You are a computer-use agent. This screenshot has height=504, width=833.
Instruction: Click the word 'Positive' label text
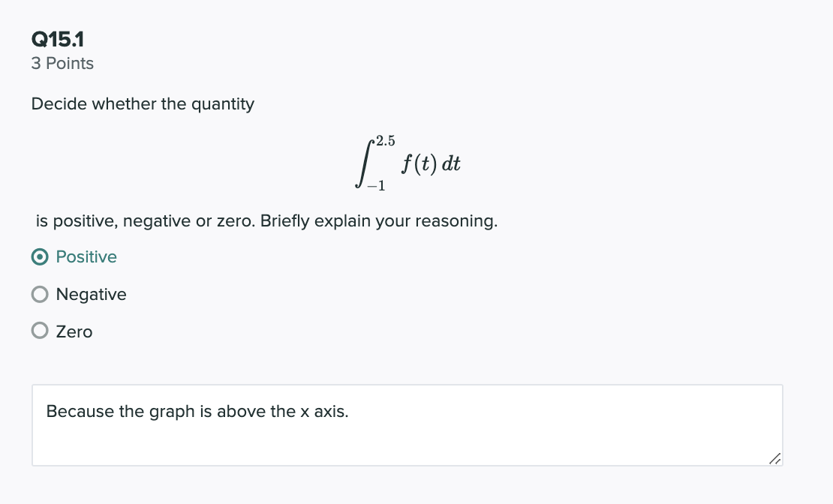click(x=86, y=256)
